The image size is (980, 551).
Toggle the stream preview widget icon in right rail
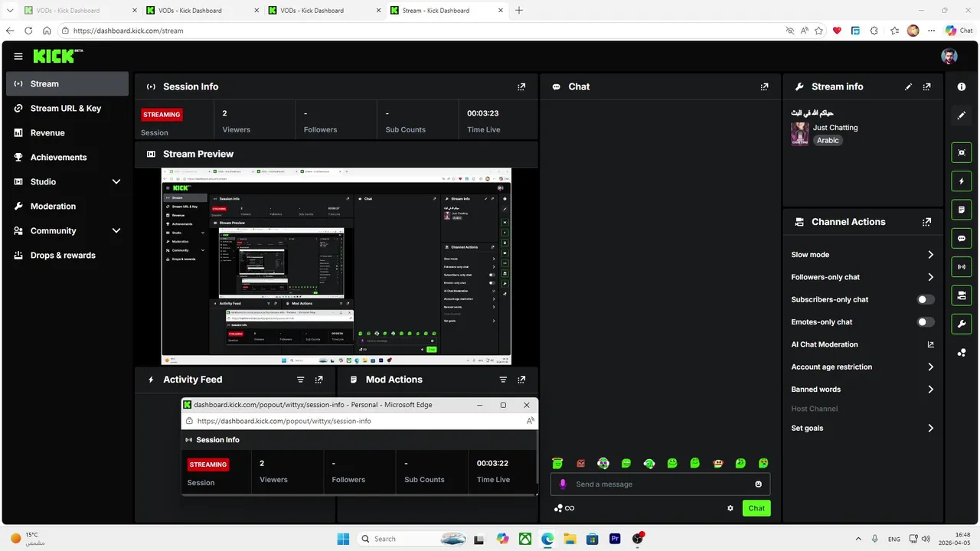(x=962, y=152)
